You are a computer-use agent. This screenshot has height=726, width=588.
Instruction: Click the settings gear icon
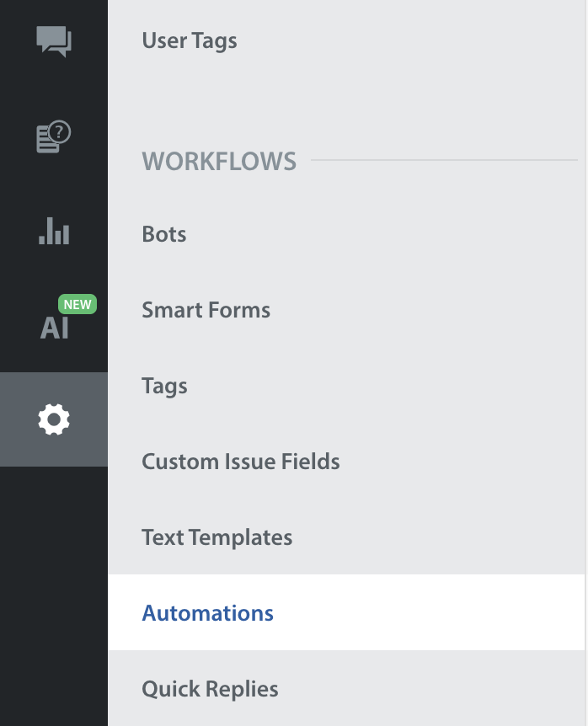tap(54, 419)
